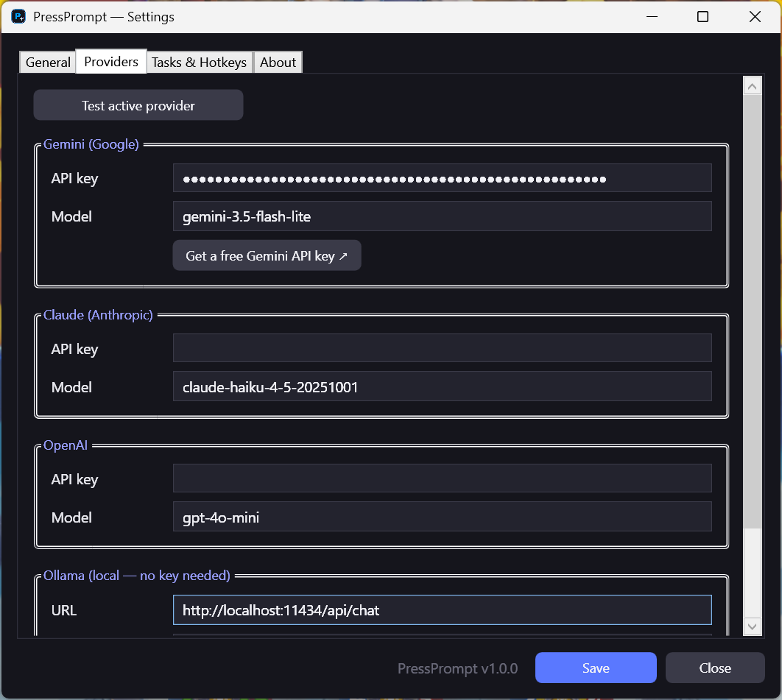Edit the Gemini model field gemini-3.5-flash-lite
The width and height of the screenshot is (782, 700).
click(x=442, y=216)
